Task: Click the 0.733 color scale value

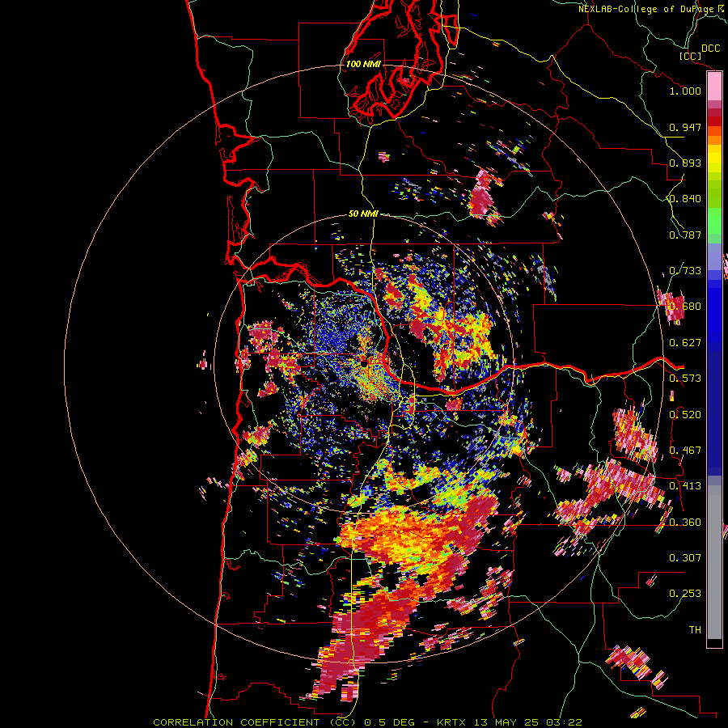Action: 685,271
